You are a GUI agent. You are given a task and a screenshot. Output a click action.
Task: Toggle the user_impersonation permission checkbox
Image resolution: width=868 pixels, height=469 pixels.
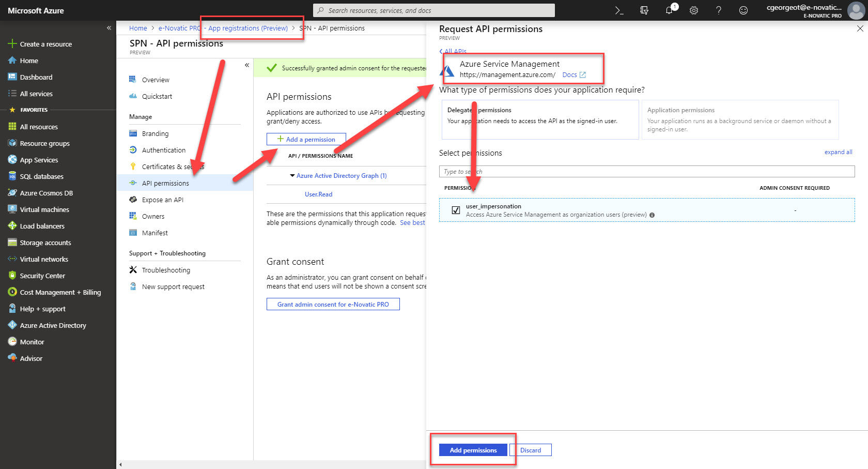(456, 210)
